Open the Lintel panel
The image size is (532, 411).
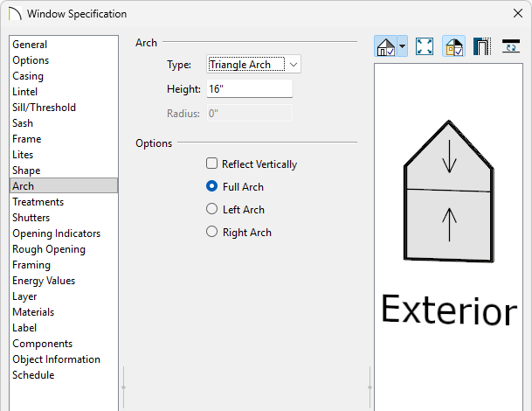pyautogui.click(x=64, y=92)
